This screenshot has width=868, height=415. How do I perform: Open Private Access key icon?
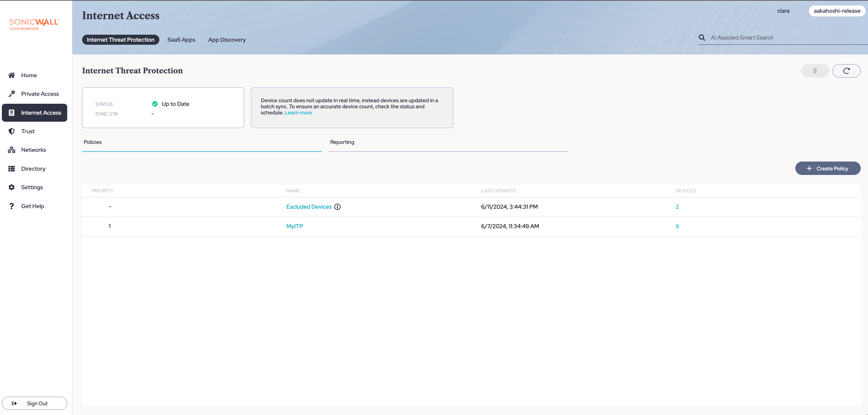[12, 94]
